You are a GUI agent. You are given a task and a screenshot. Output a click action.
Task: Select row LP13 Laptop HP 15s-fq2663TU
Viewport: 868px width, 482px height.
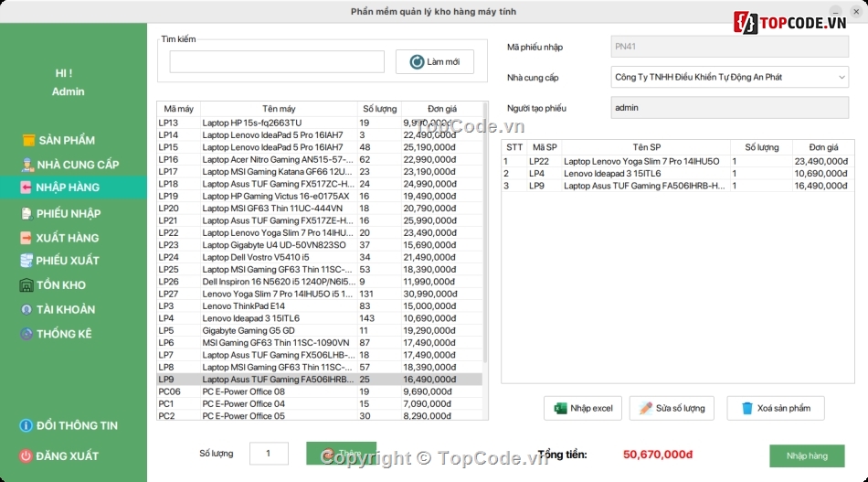[320, 123]
